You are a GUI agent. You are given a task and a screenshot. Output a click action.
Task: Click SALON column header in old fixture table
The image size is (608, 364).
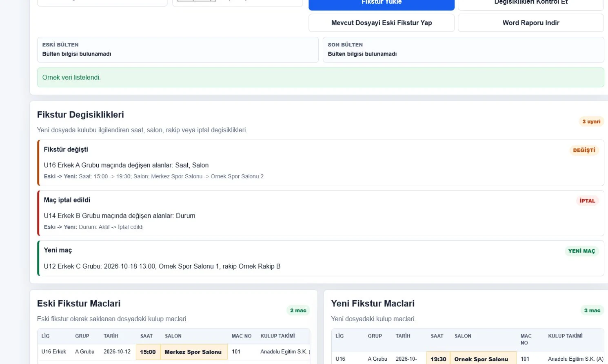pos(173,336)
